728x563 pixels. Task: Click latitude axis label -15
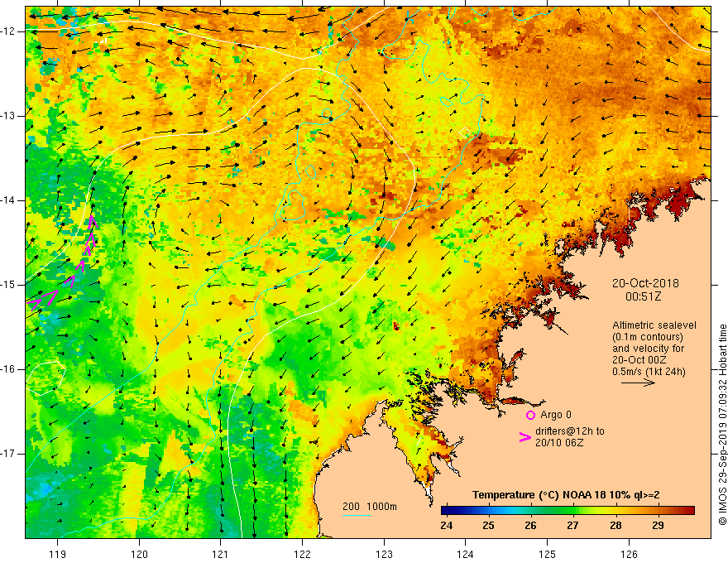[x=8, y=285]
